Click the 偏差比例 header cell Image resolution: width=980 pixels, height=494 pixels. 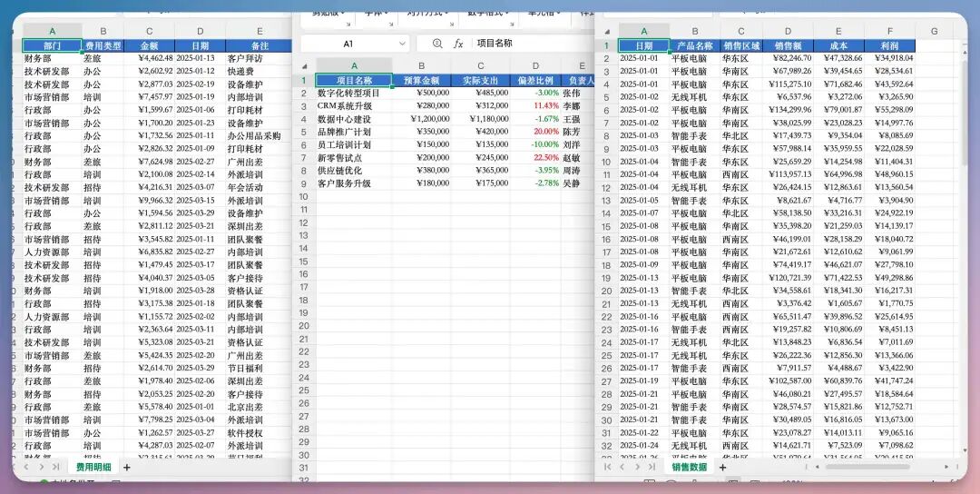pos(535,81)
